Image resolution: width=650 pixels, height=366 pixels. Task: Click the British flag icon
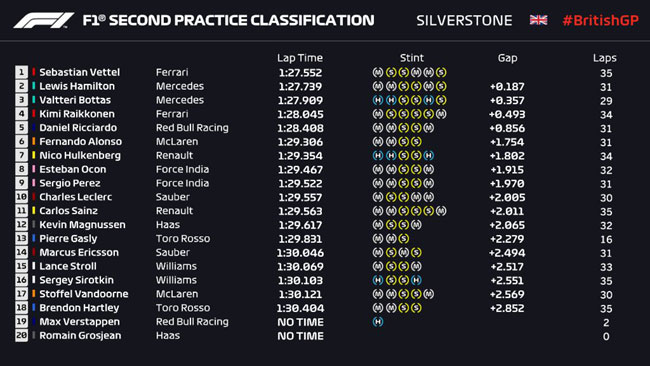click(x=538, y=20)
